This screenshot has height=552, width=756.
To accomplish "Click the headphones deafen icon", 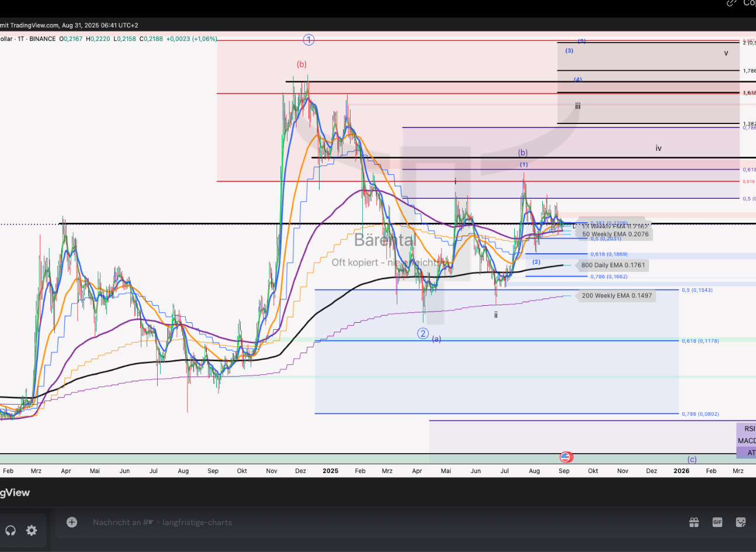I will tap(11, 530).
